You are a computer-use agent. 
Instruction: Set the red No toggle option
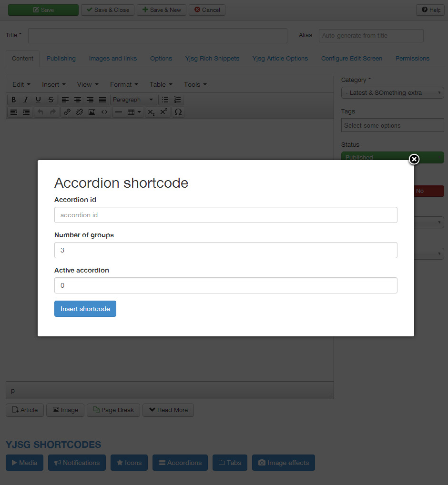coord(420,191)
